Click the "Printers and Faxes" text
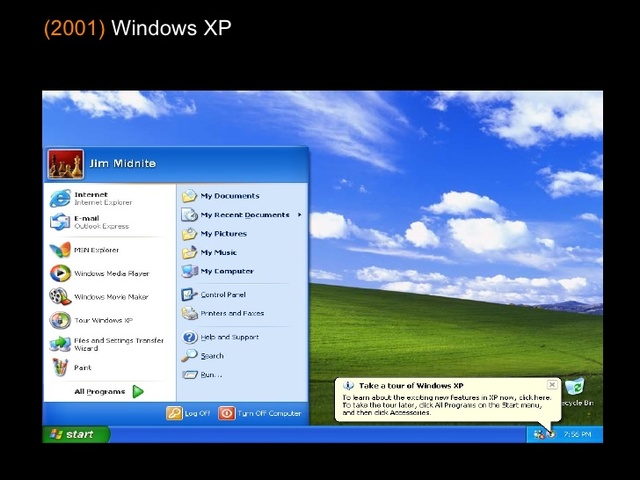 click(x=232, y=313)
